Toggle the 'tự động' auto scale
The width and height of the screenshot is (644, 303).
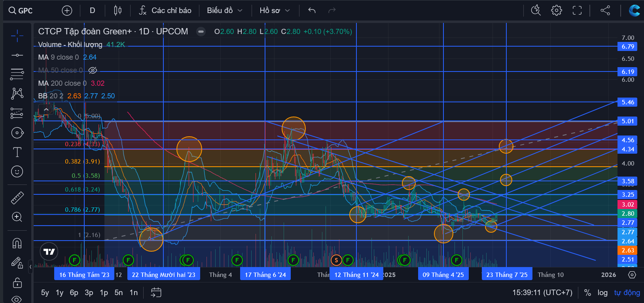(x=627, y=293)
